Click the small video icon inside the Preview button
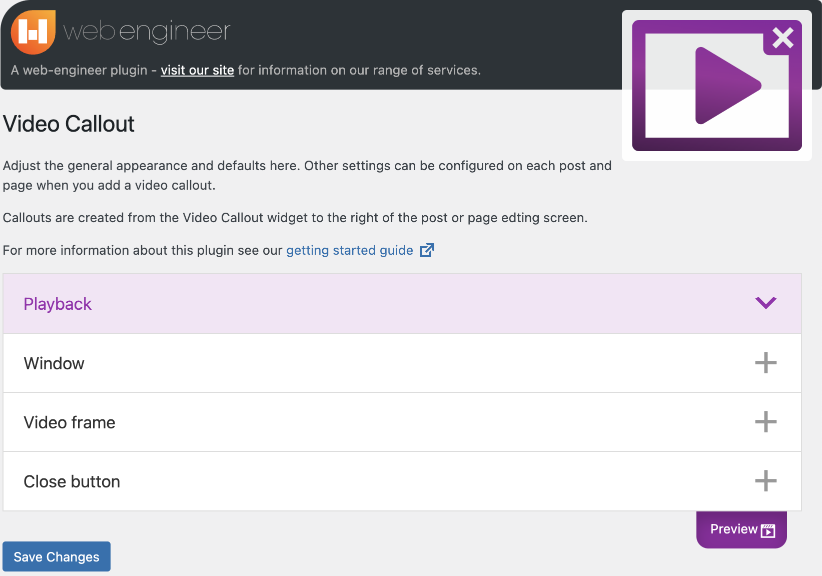The height and width of the screenshot is (576, 822). pos(768,531)
